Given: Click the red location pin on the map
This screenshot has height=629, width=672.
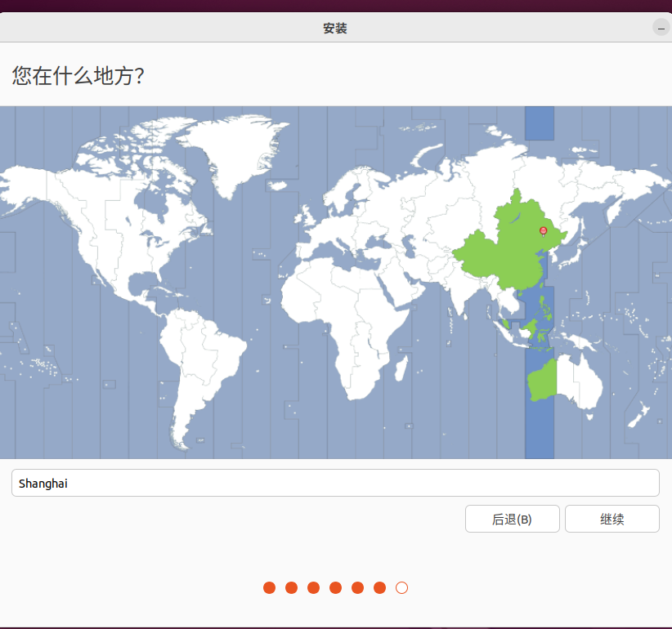Looking at the screenshot, I should [x=543, y=232].
